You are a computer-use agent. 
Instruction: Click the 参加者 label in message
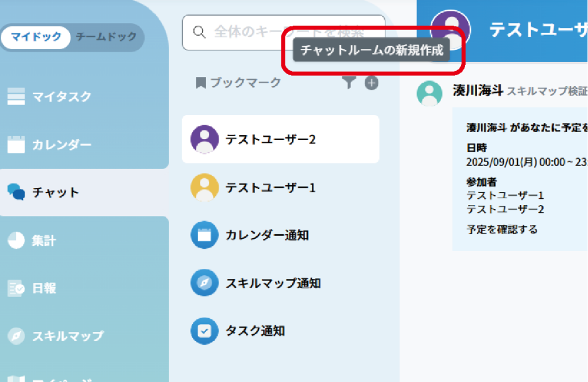tap(482, 182)
